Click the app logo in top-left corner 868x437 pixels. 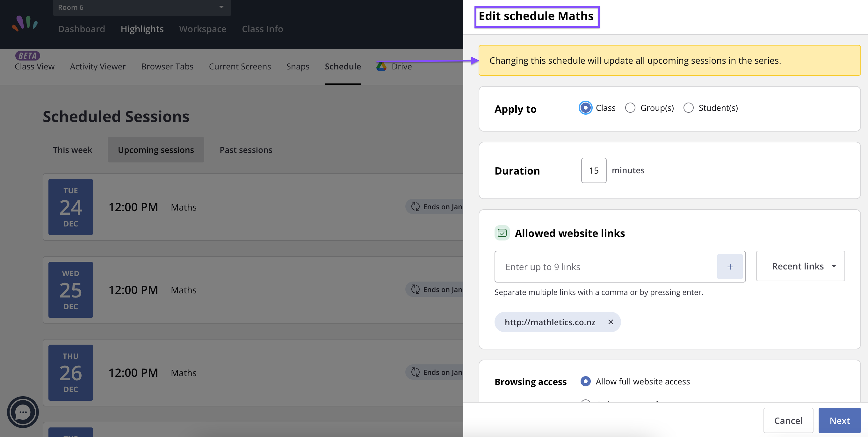pos(25,23)
